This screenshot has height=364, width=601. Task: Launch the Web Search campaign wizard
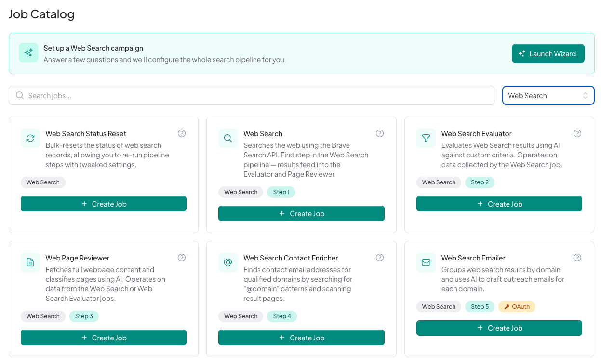click(x=548, y=53)
